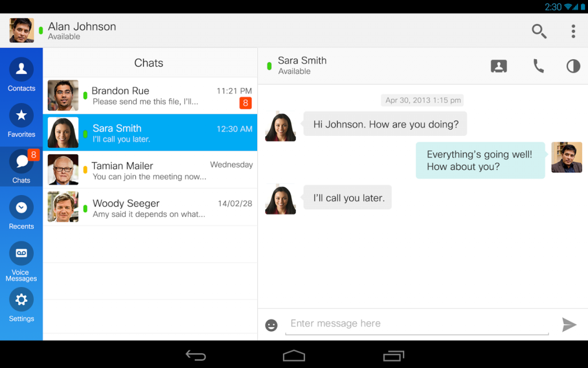Open the Tamian Mailer conversation
This screenshot has width=588, height=368.
(x=150, y=170)
